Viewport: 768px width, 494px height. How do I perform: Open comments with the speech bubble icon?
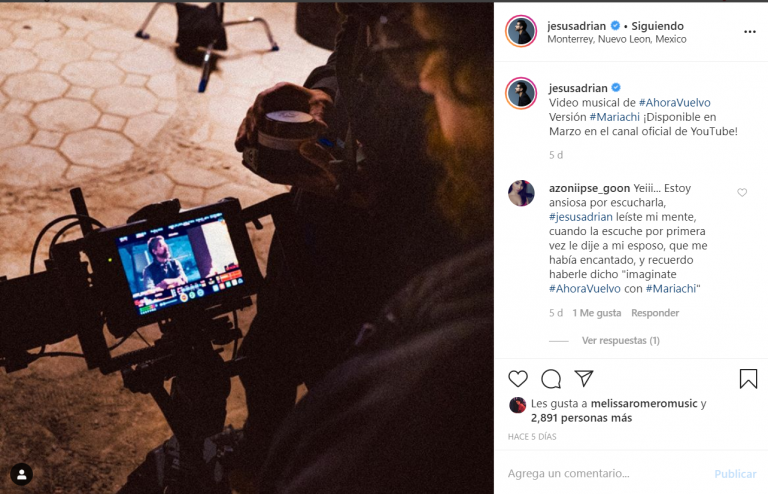click(x=551, y=379)
